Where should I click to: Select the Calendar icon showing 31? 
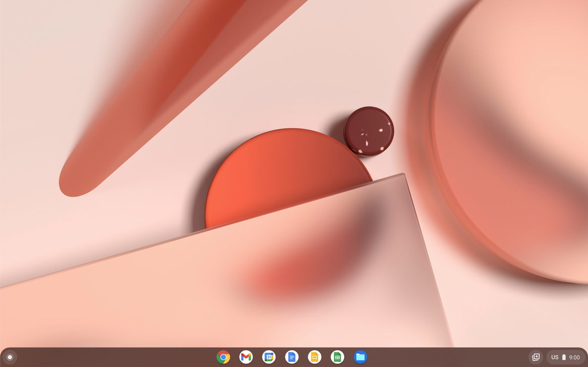[x=269, y=357]
